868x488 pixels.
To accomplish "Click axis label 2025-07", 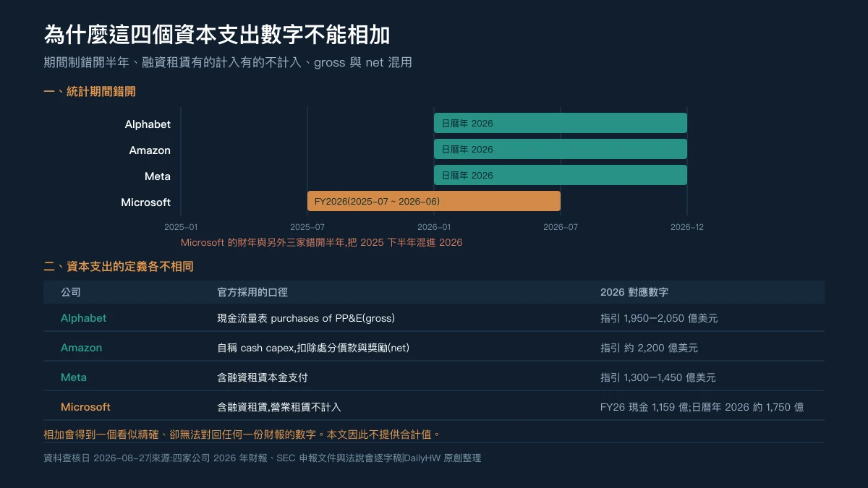I will 307,227.
